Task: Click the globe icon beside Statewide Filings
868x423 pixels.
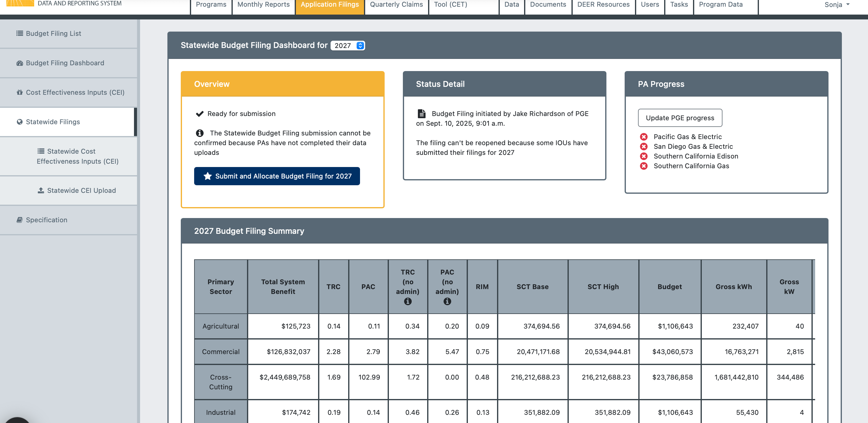Action: (19, 122)
